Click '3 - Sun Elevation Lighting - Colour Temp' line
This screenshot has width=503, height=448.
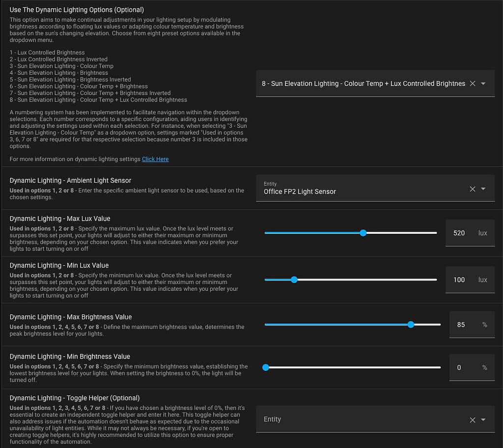(61, 66)
